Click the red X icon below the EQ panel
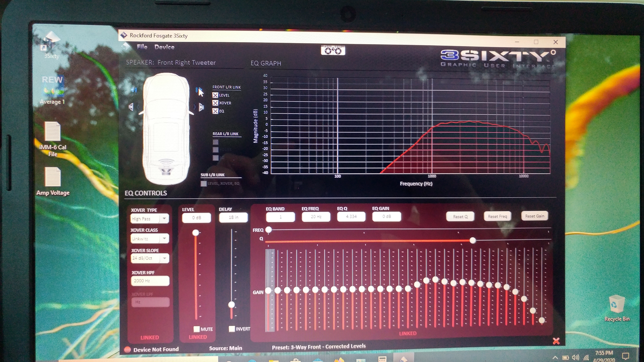The width and height of the screenshot is (644, 362). pos(556,341)
